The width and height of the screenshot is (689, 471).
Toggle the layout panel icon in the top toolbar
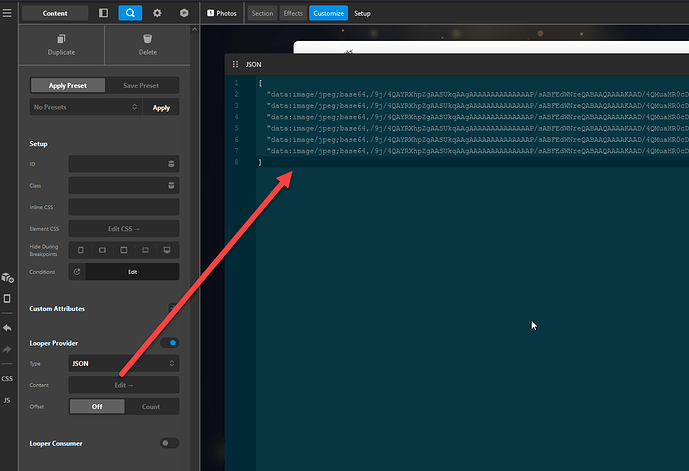(x=103, y=13)
